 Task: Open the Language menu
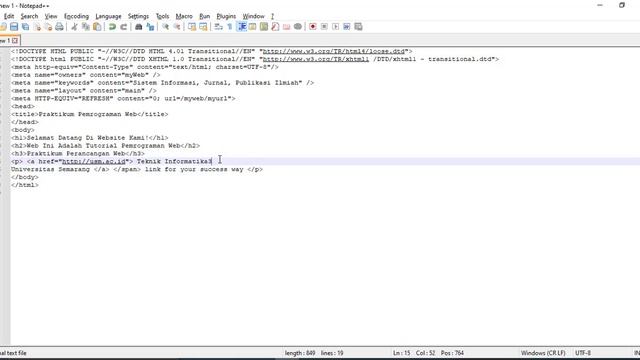[x=108, y=16]
